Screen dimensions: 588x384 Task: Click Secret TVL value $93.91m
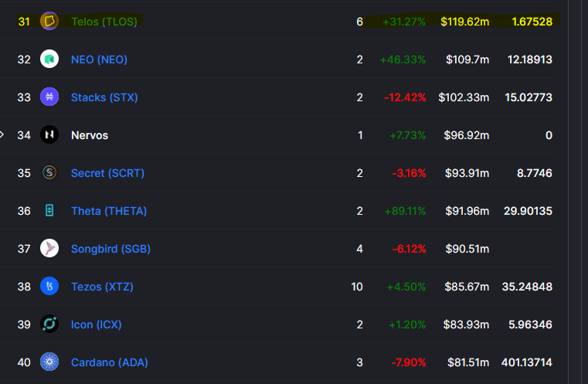(467, 173)
